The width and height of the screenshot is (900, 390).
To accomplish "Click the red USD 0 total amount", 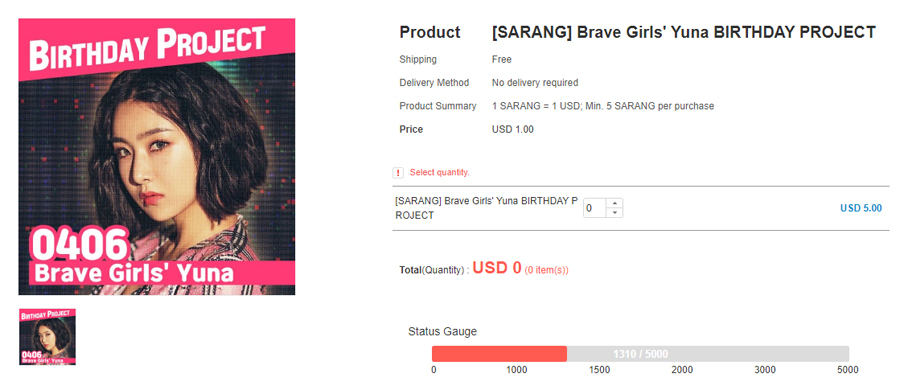I will tap(497, 268).
